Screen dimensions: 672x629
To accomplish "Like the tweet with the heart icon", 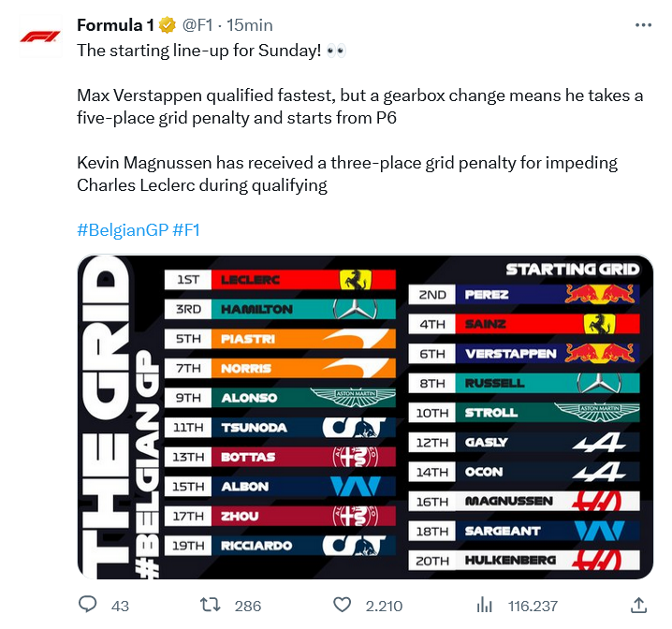I will [343, 605].
